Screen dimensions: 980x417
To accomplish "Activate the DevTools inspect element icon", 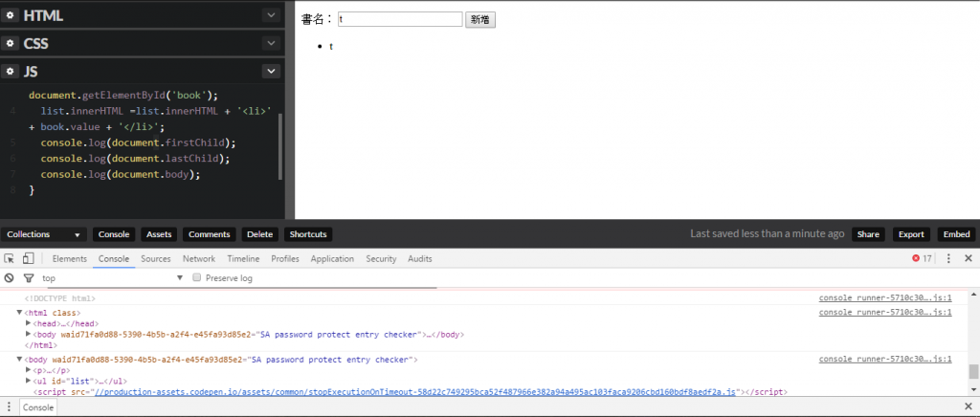I will click(x=10, y=258).
